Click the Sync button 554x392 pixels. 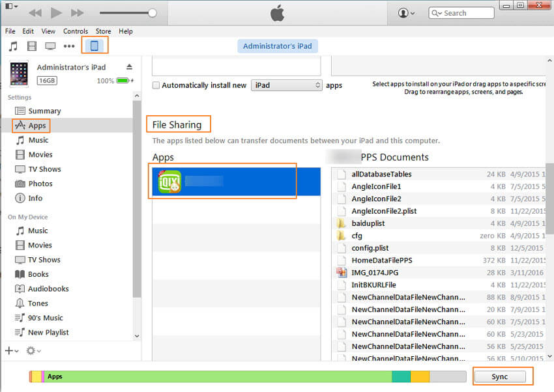(499, 376)
